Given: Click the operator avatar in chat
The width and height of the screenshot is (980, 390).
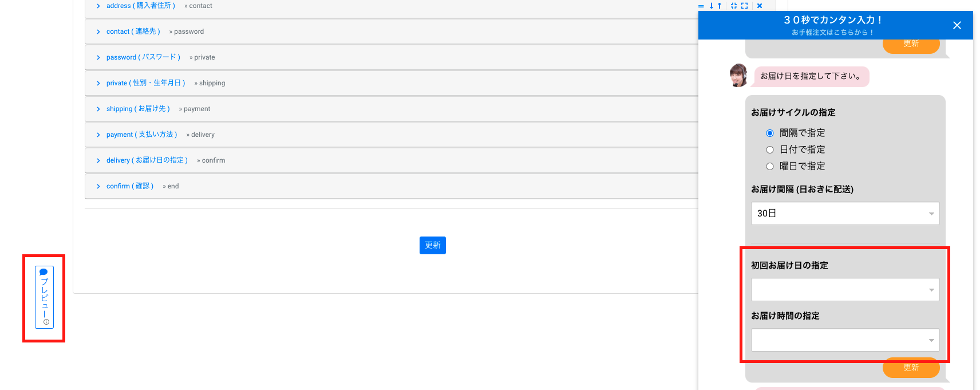Looking at the screenshot, I should point(738,76).
